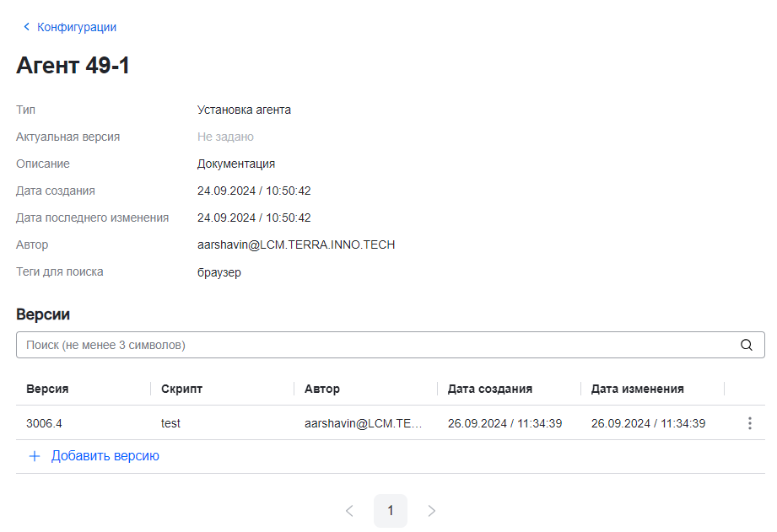Click the Автор column header
This screenshot has width=777, height=532.
(x=322, y=389)
